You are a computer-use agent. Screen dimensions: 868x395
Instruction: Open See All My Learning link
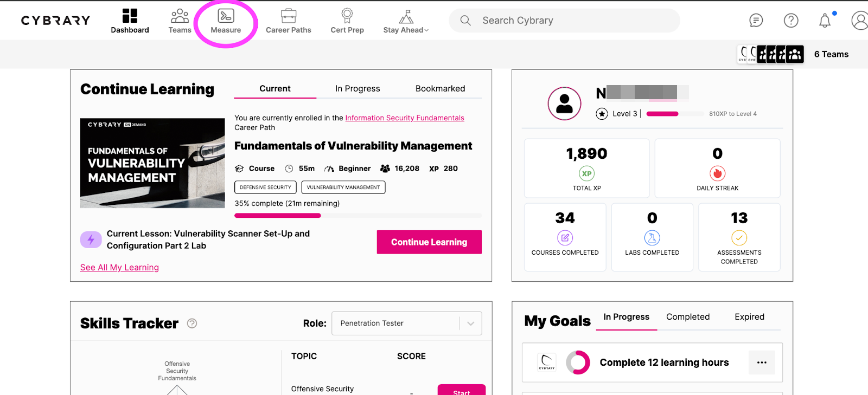click(x=119, y=267)
